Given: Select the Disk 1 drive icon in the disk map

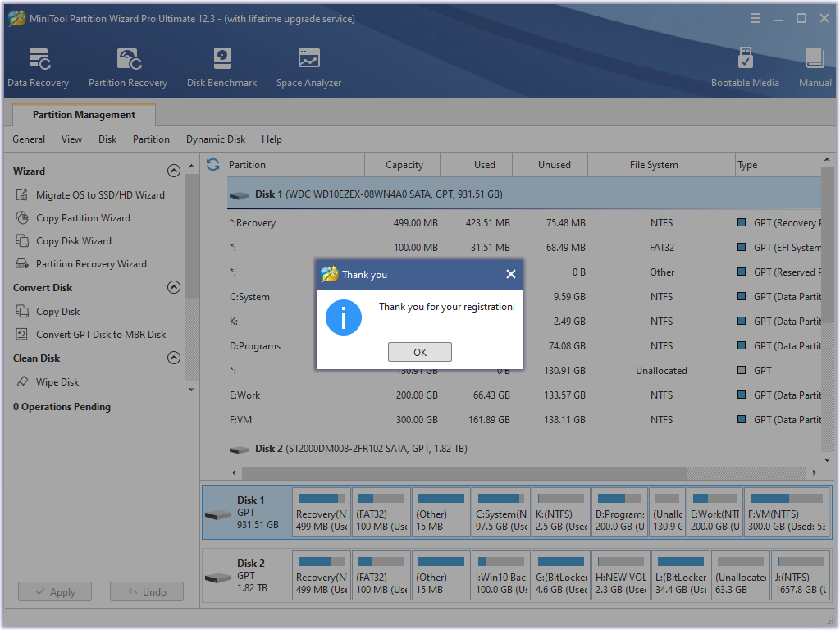Looking at the screenshot, I should pyautogui.click(x=218, y=515).
